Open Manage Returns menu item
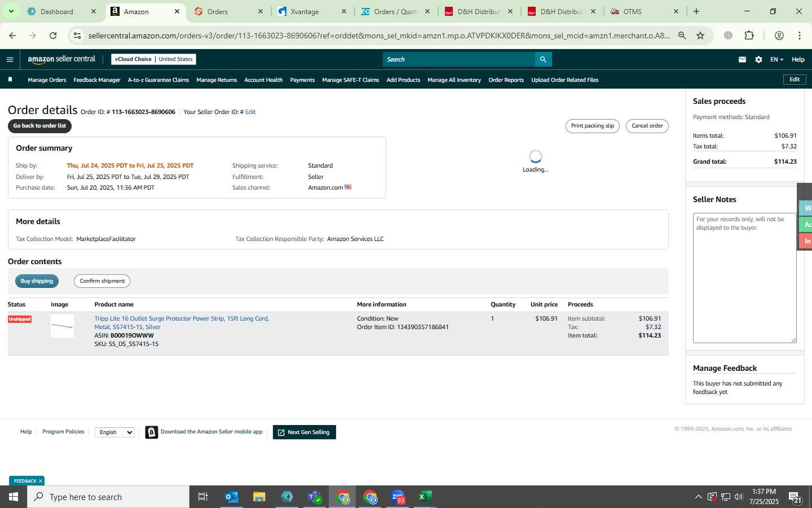 217,80
